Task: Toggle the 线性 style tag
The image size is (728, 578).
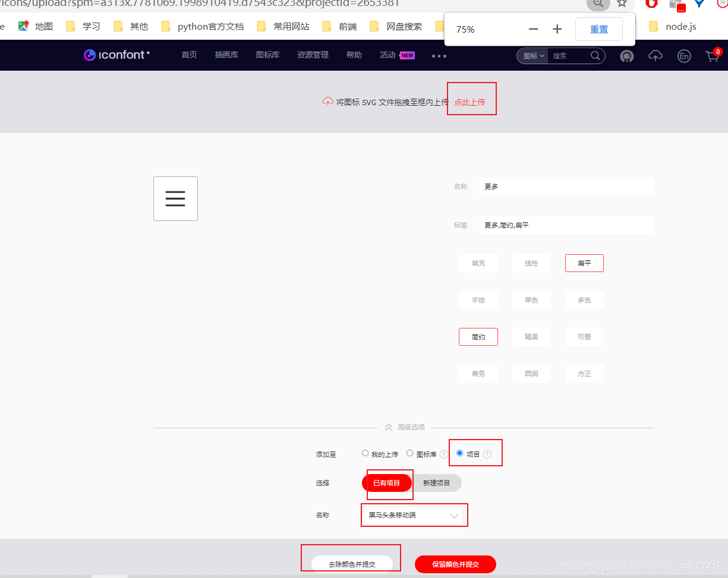Action: [531, 263]
